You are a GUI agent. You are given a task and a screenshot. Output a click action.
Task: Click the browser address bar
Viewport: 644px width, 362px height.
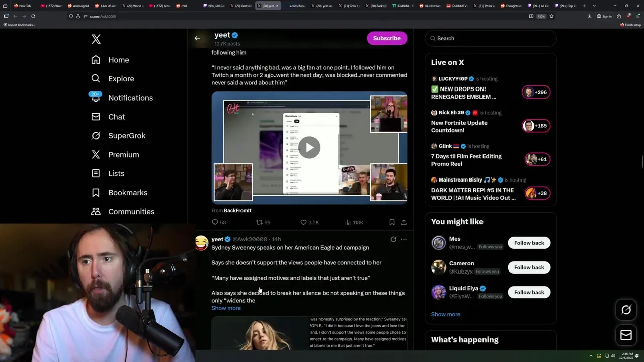pyautogui.click(x=302, y=16)
